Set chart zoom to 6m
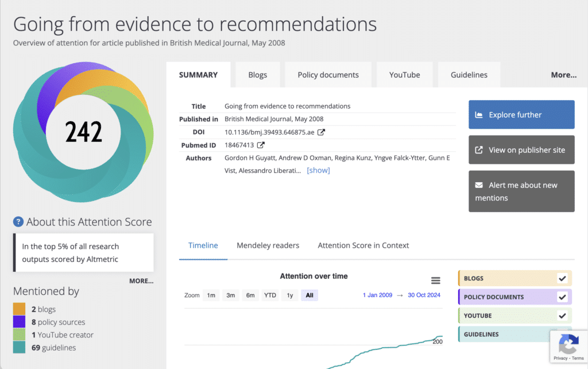Screen dimensions: 588x369 [x=250, y=295]
